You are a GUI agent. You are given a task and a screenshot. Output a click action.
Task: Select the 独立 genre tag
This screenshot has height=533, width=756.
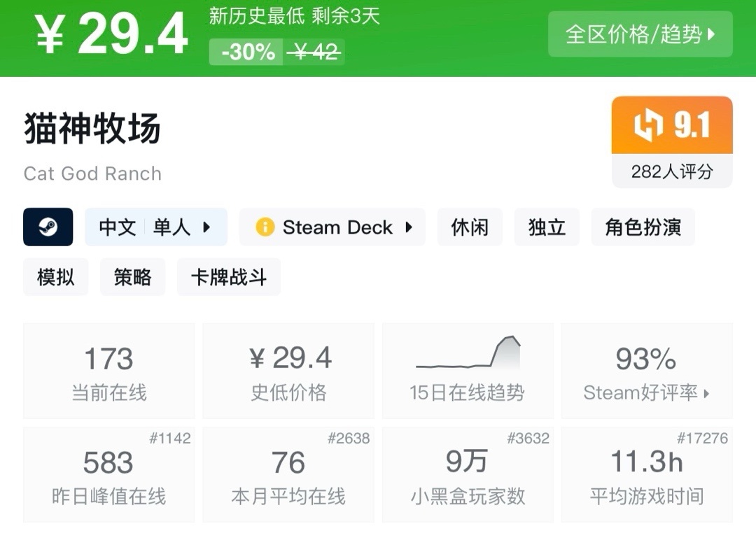[x=547, y=227]
